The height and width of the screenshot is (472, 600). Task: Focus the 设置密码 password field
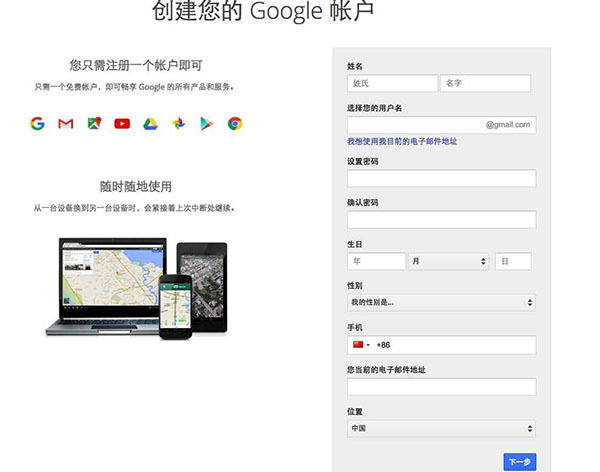442,178
